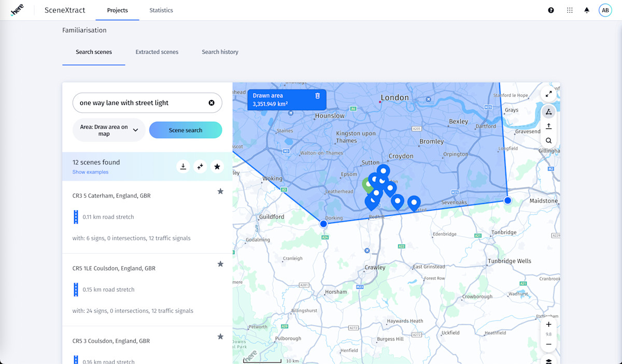Click the polygon vertex handle near Dorking

pos(323,224)
